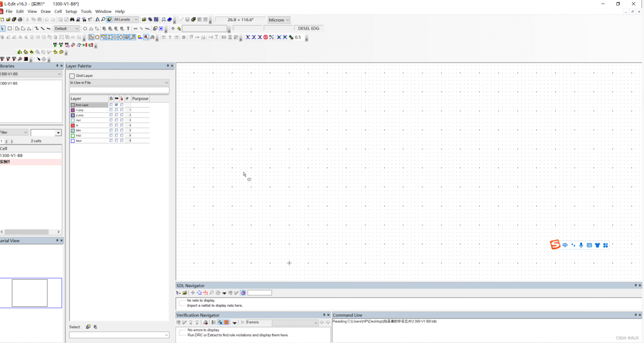
Task: Toggle Error Layer hidden checkbox
Action: pyautogui.click(x=116, y=105)
